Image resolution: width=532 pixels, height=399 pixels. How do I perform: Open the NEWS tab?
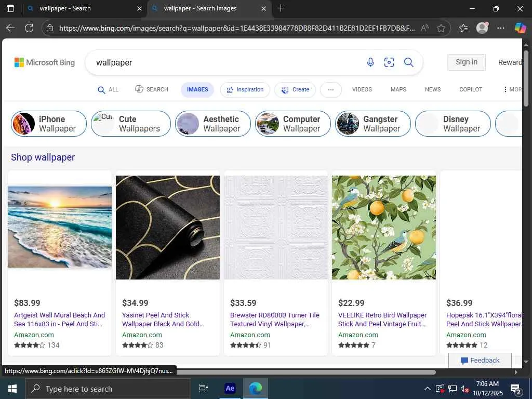[433, 89]
